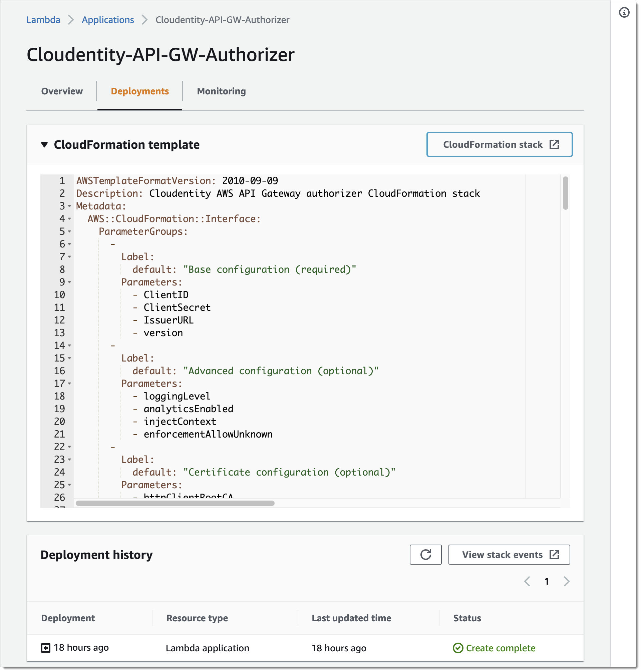641x672 pixels.
Task: Fold code at line 25 Parameters
Action: point(69,485)
